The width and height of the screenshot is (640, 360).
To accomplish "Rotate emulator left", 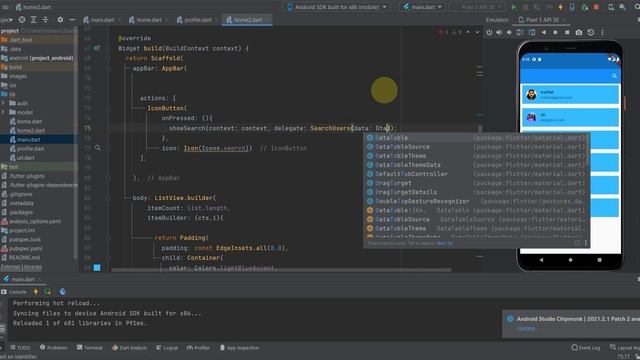I will tap(520, 32).
